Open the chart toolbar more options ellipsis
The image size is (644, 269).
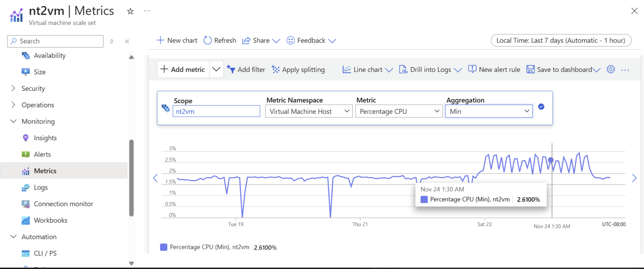625,70
